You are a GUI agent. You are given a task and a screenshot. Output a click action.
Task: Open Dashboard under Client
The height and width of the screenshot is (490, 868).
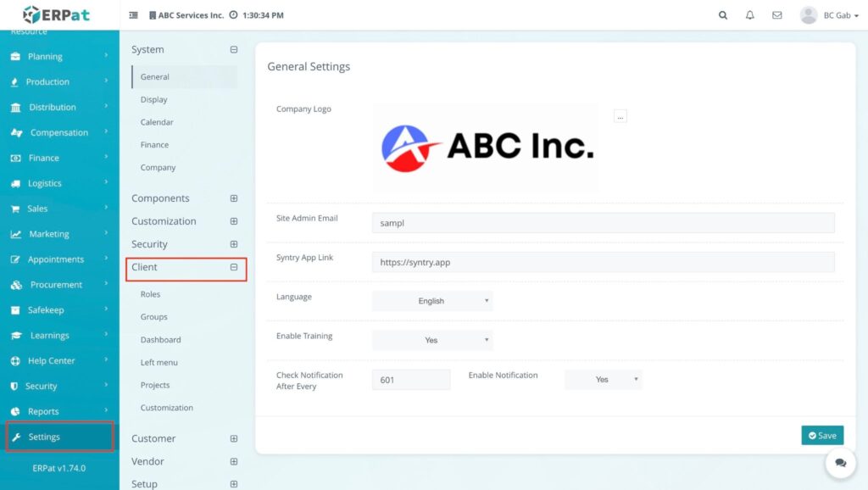160,340
